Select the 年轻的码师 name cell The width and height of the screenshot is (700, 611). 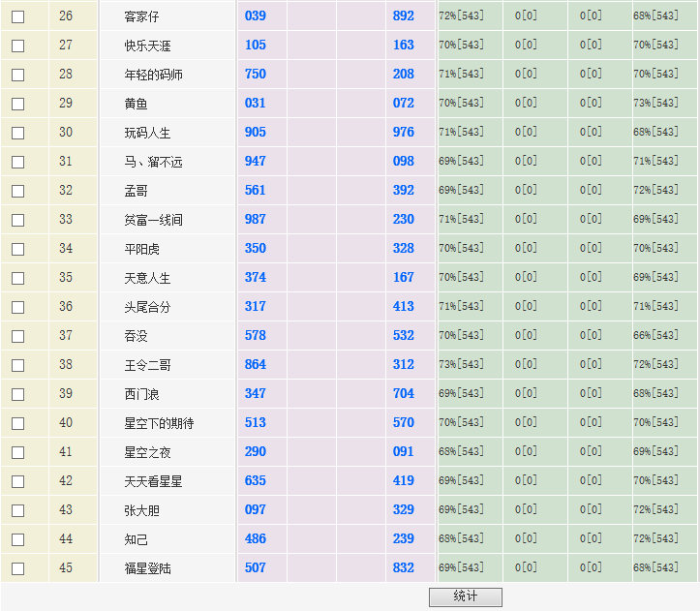click(153, 75)
